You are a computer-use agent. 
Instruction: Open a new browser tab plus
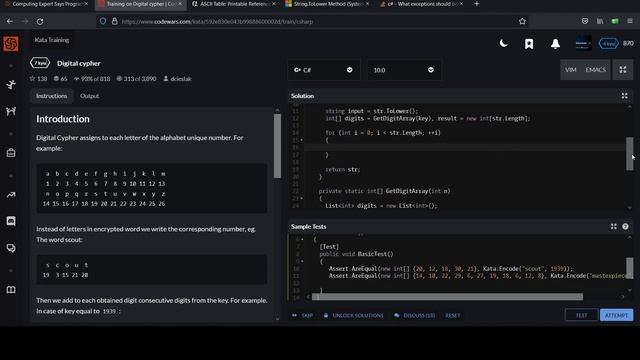click(476, 4)
